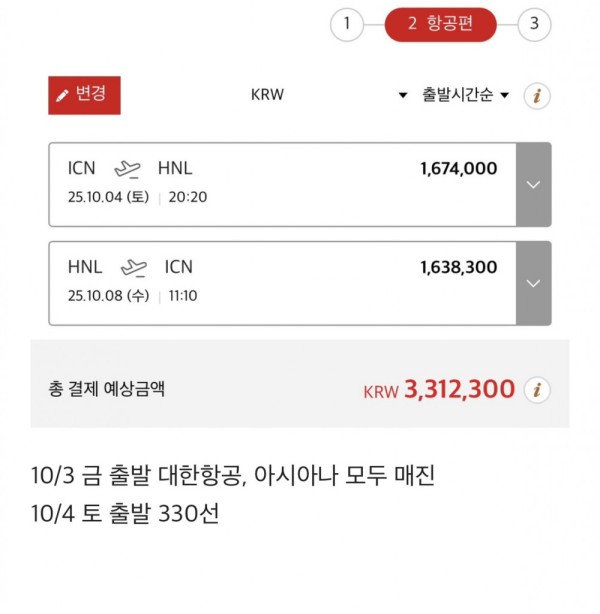Select step 2 항공편 tab

point(441,24)
